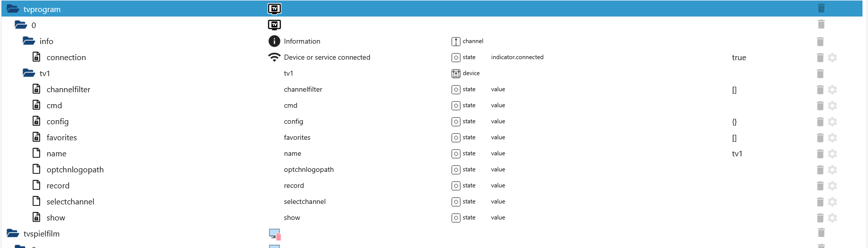Screen dimensions: 868x248
Task: Click the Information icon in info row
Action: (274, 41)
